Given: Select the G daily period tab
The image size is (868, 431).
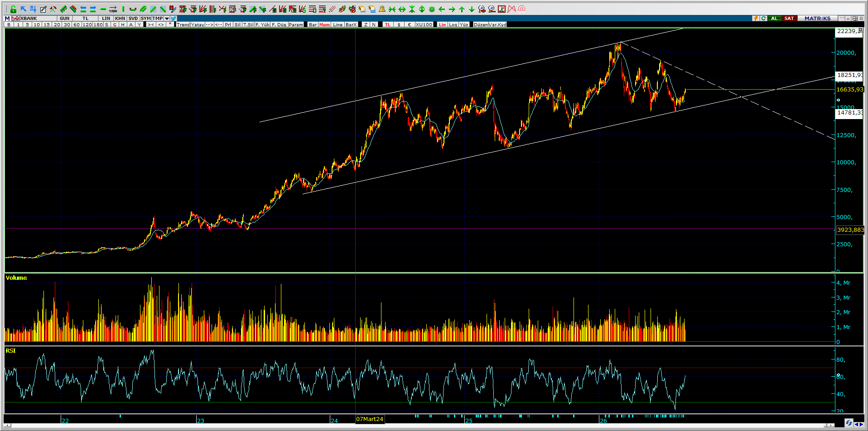Looking at the screenshot, I should [115, 24].
